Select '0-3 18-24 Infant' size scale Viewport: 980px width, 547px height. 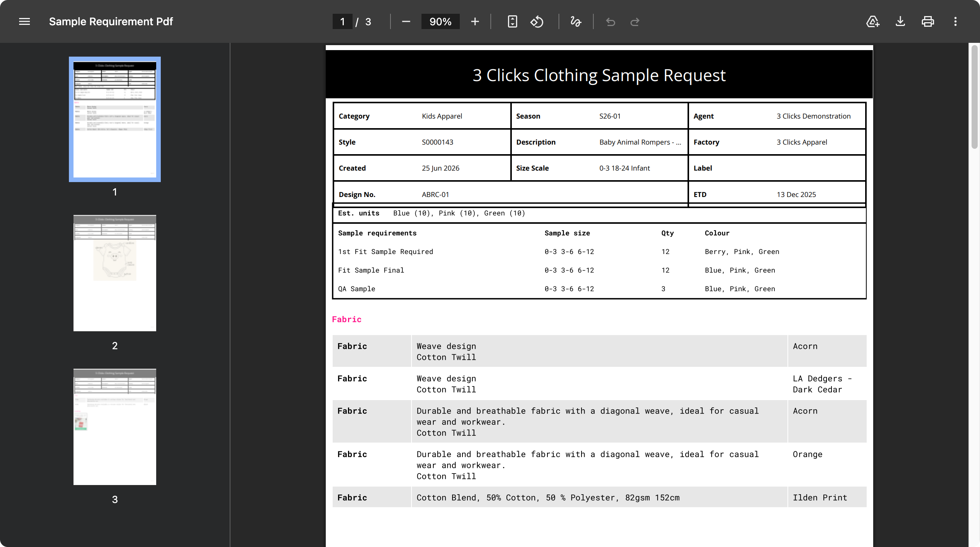[x=624, y=168]
